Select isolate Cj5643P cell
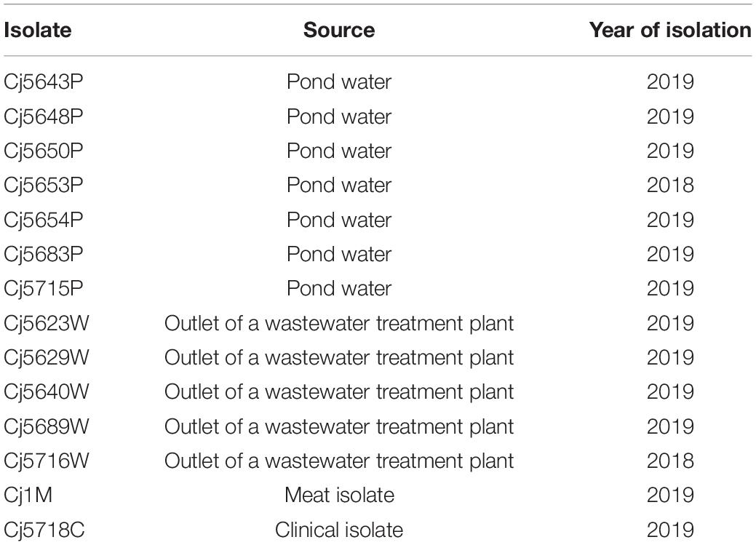Viewport: 756px width, 545px height. (44, 82)
